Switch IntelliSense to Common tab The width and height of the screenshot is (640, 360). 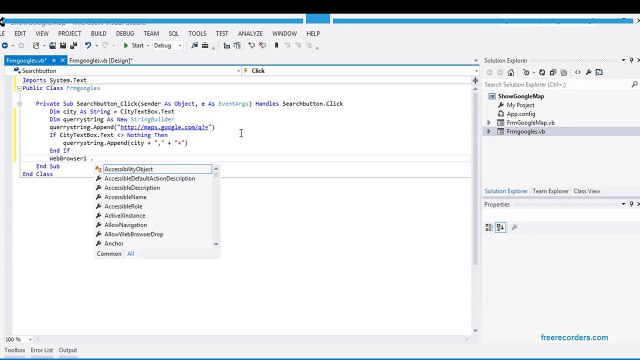click(109, 254)
